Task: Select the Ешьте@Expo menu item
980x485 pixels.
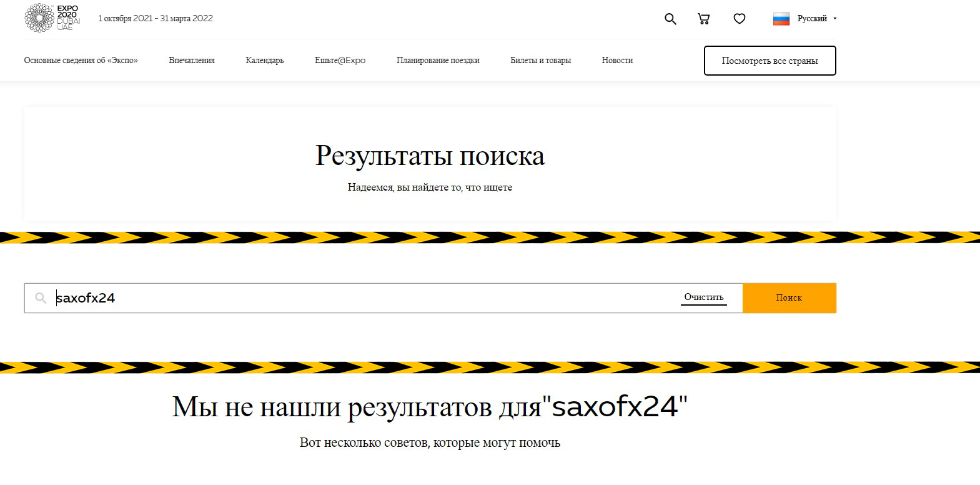Action: (x=340, y=61)
